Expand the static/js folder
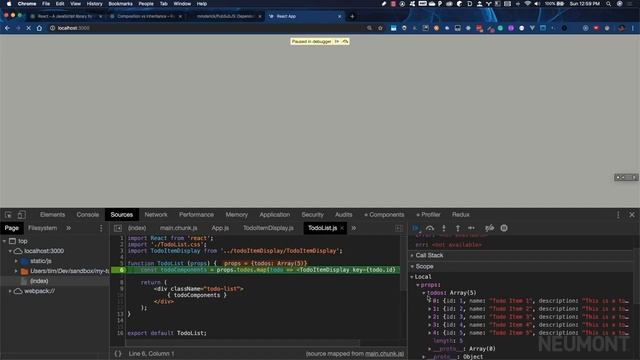The width and height of the screenshot is (640, 360). [x=16, y=261]
